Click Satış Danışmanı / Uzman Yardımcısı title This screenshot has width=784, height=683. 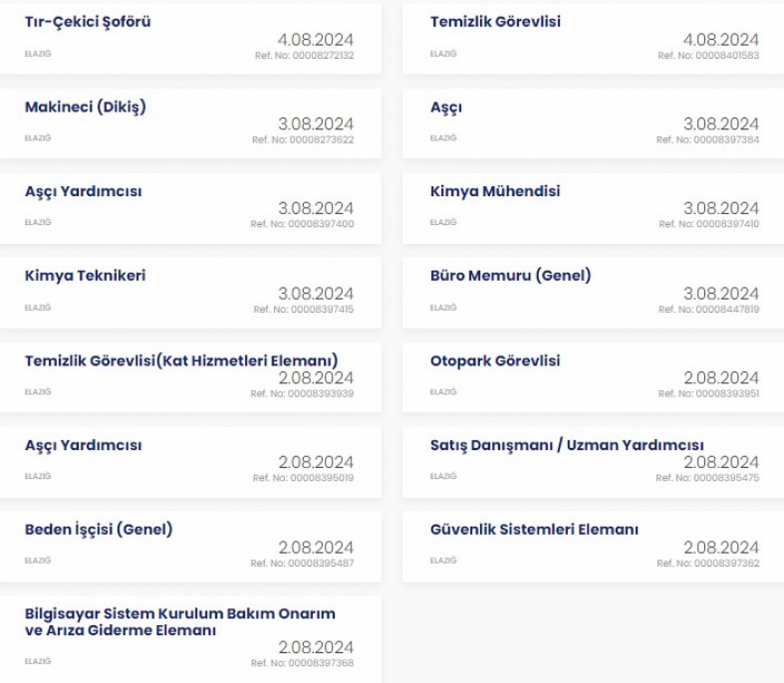(x=567, y=445)
